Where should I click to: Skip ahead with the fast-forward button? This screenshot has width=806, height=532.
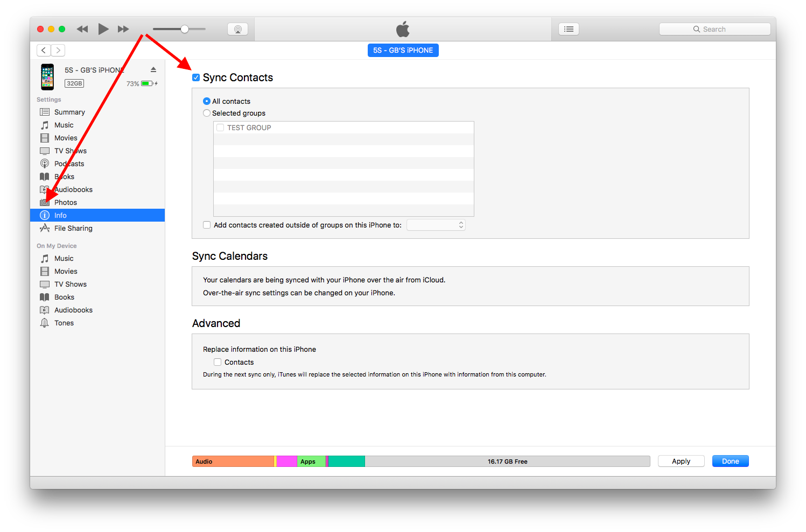[123, 29]
